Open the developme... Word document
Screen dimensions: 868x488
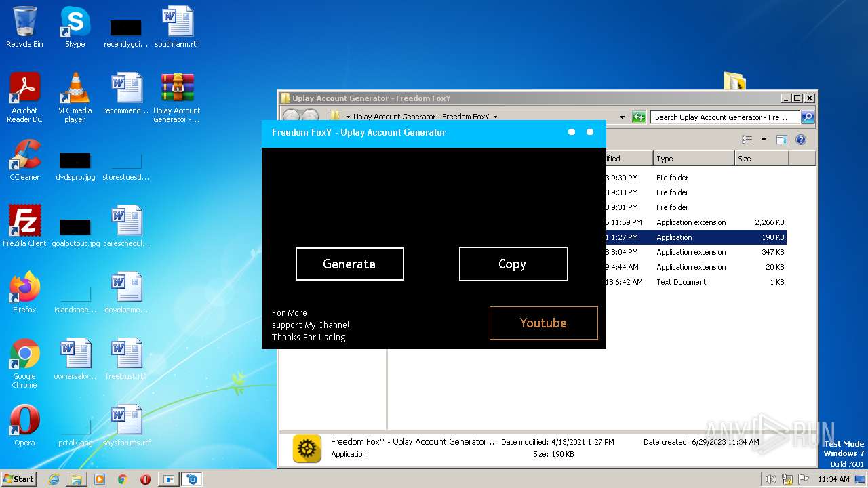(126, 293)
